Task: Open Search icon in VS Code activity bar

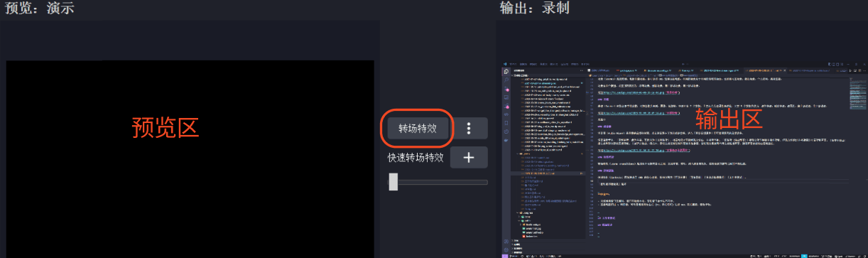Action: [x=506, y=80]
